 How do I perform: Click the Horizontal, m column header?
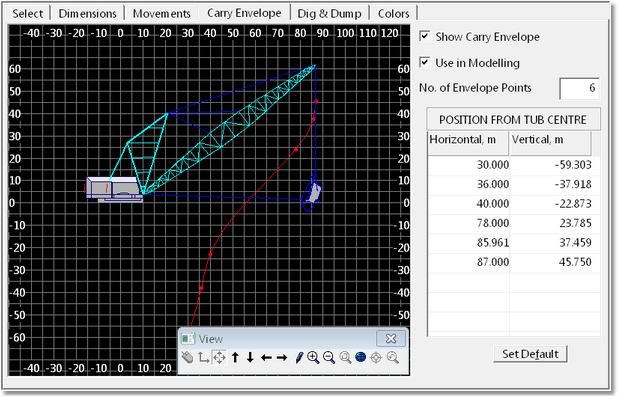click(x=468, y=143)
